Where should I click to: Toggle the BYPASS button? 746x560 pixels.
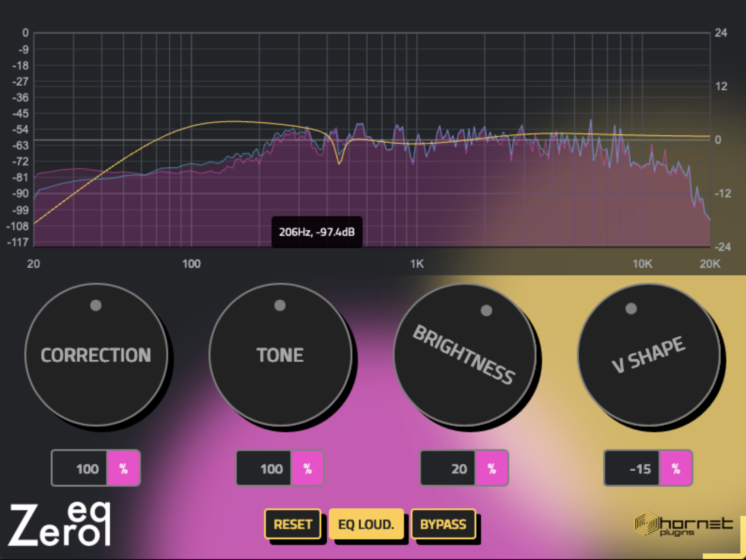443,524
